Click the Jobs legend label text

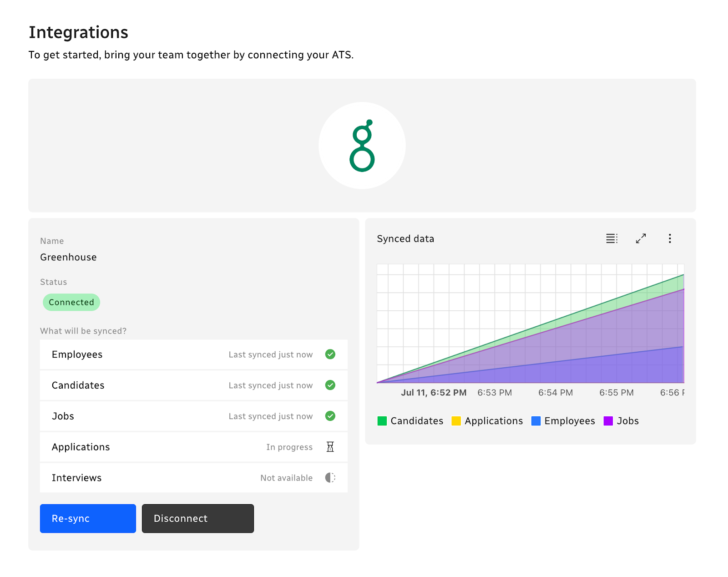pos(628,421)
